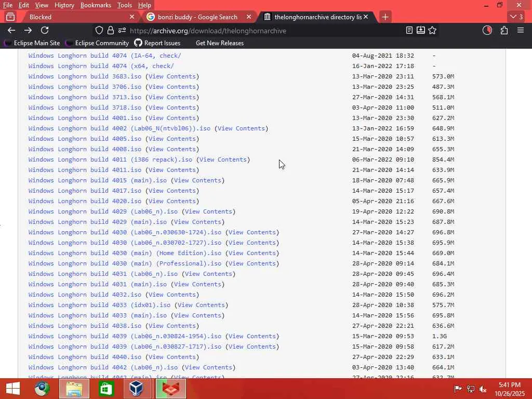
Task: View Contents of build 3706.iso
Action: [x=172, y=87]
